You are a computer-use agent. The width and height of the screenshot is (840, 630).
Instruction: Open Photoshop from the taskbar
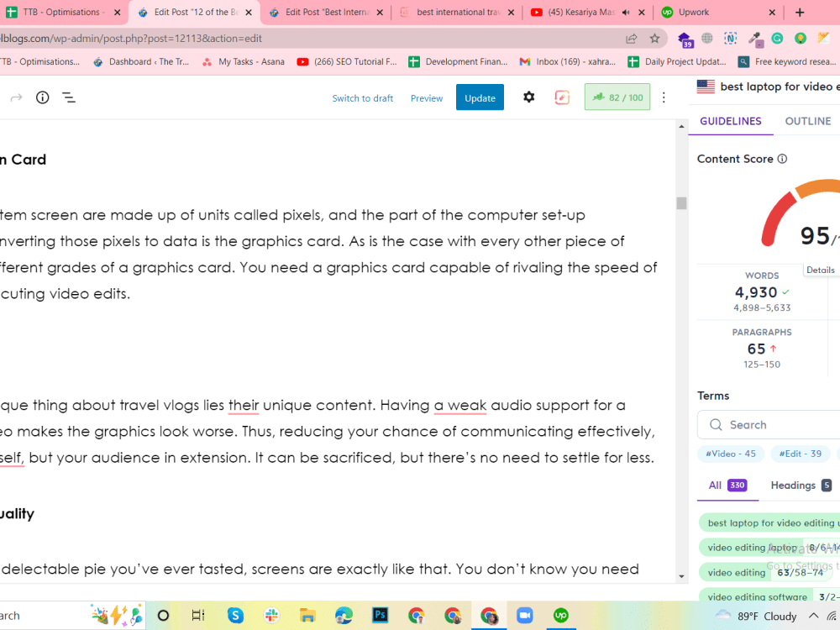click(x=380, y=616)
